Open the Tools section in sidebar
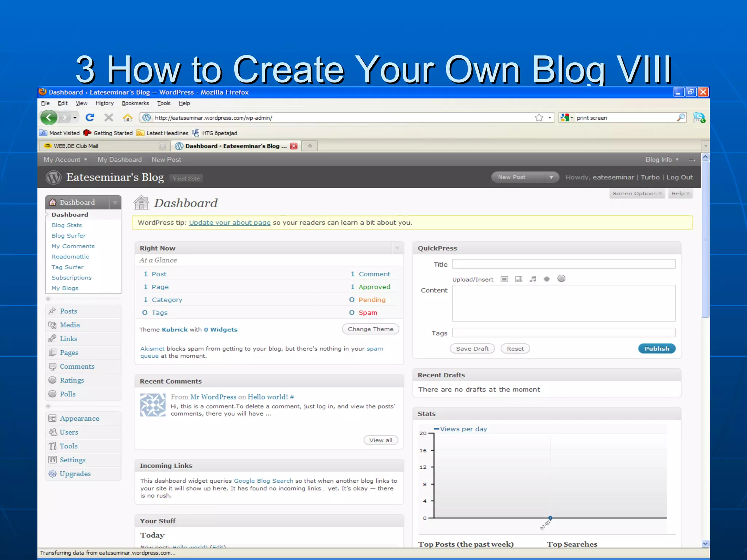The height and width of the screenshot is (560, 747). click(x=83, y=446)
